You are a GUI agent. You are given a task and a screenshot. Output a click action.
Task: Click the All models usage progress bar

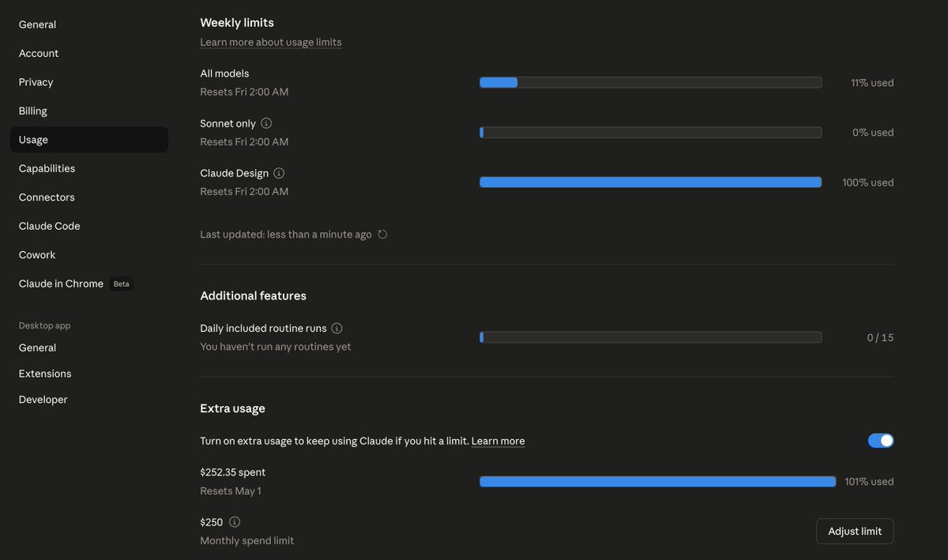pyautogui.click(x=650, y=82)
